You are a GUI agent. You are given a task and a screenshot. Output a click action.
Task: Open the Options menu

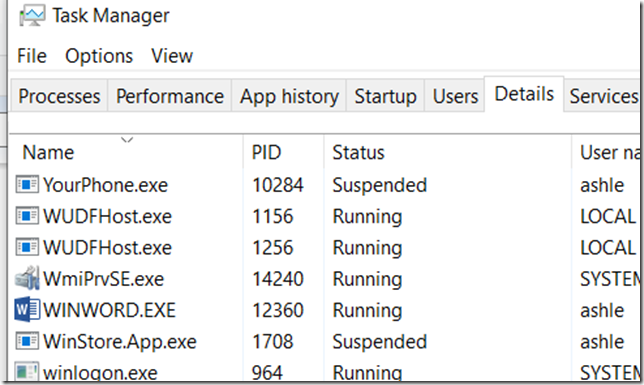pyautogui.click(x=99, y=56)
